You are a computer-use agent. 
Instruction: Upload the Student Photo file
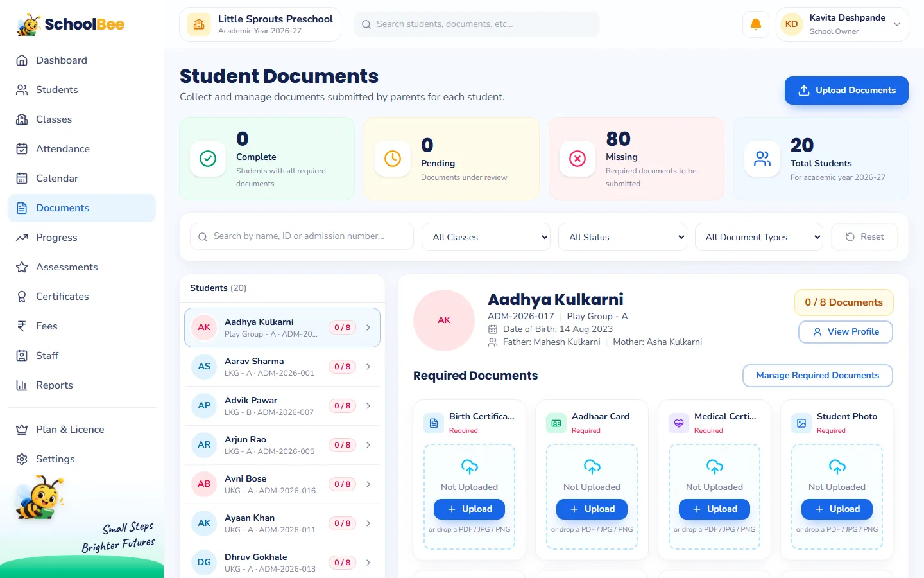pyautogui.click(x=837, y=509)
